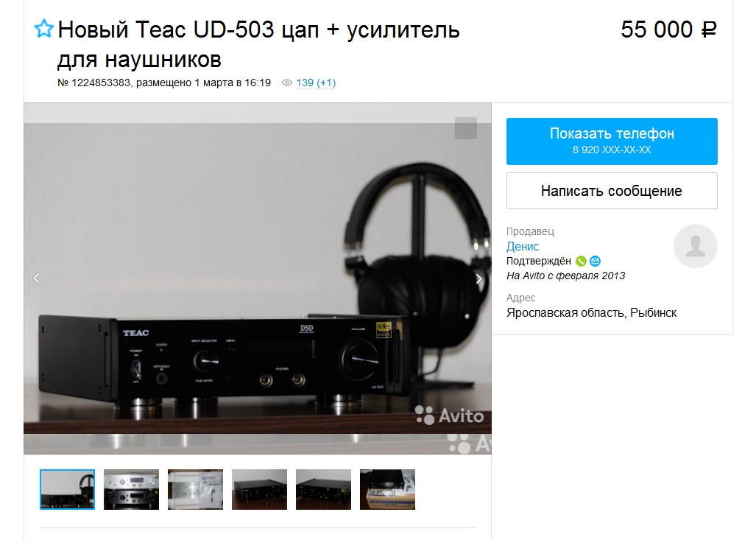756x540 pixels.
Task: Go to previous photo with left arrow
Action: (x=37, y=278)
